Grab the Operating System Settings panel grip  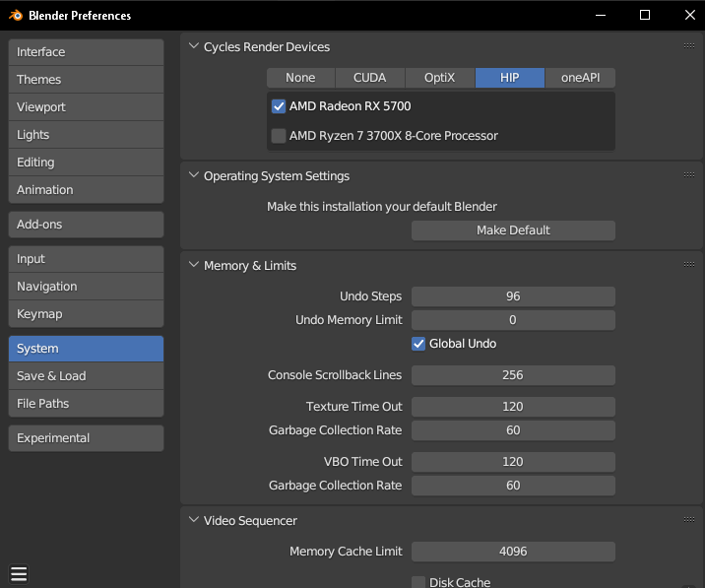(x=689, y=175)
